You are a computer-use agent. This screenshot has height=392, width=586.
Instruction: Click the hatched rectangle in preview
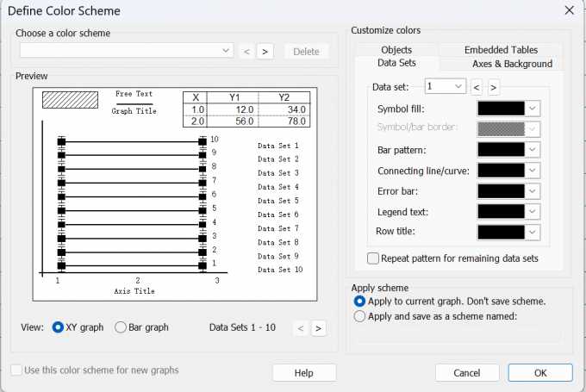[x=71, y=100]
